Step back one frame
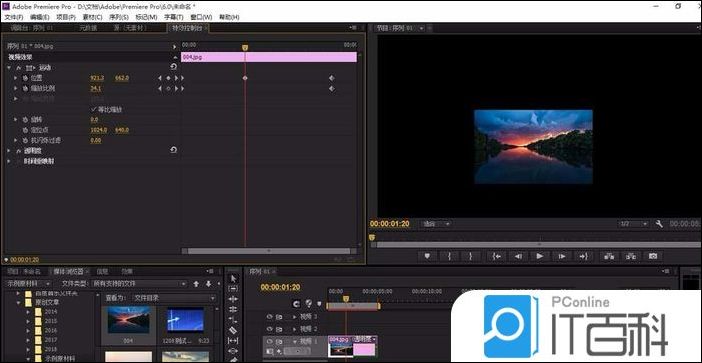This screenshot has width=702, height=363. pos(518,256)
